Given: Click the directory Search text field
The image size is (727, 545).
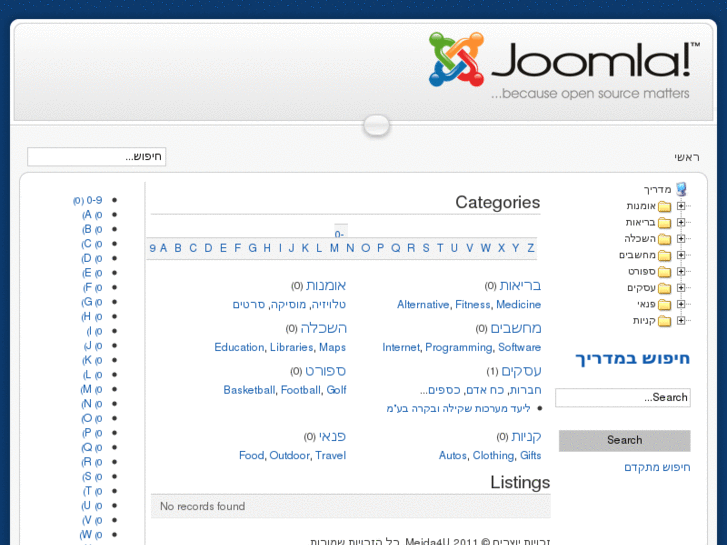Looking at the screenshot, I should pos(623,398).
